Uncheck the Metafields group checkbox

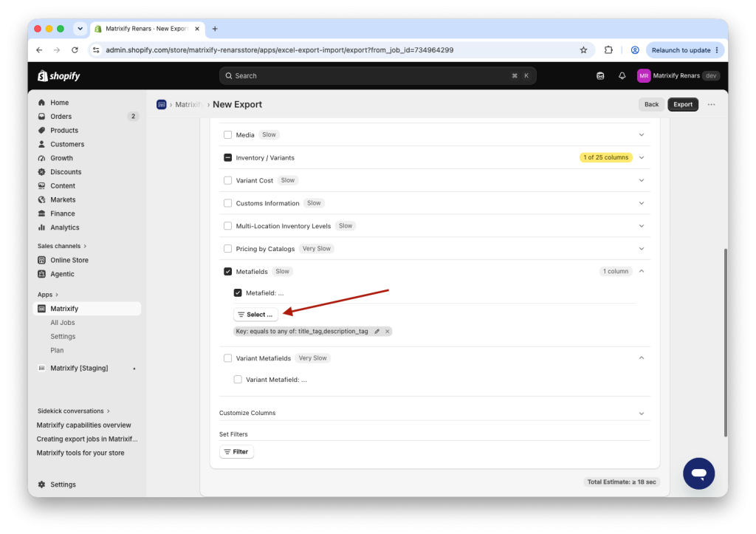click(x=227, y=272)
